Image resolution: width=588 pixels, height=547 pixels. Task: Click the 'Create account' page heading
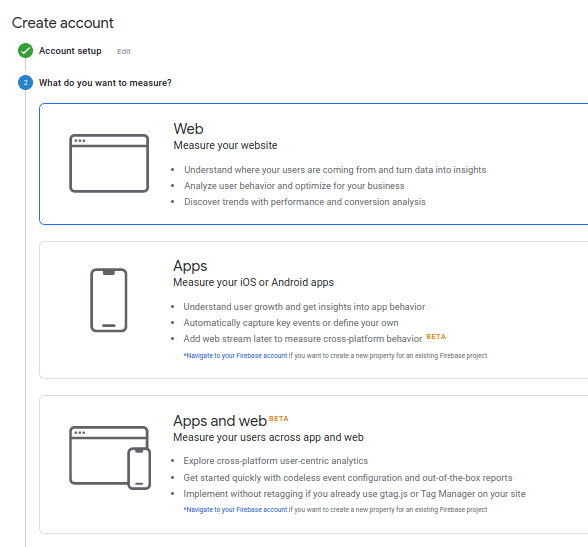click(63, 23)
